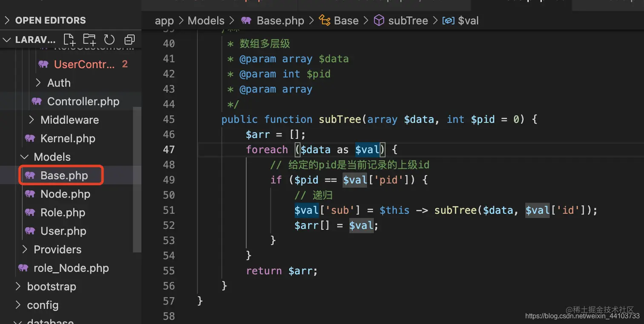Open UserContr... file in the tree

tap(84, 64)
